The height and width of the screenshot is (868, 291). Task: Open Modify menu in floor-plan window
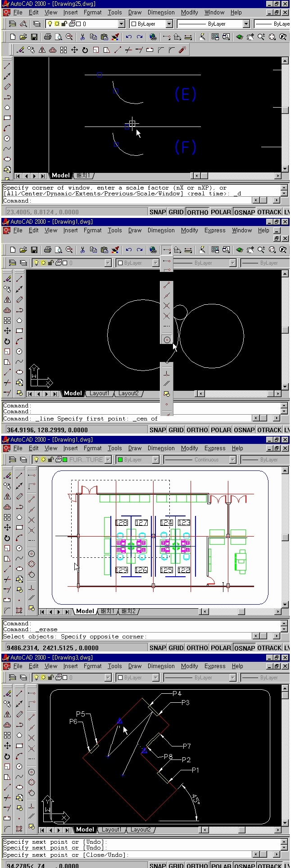pos(189,448)
